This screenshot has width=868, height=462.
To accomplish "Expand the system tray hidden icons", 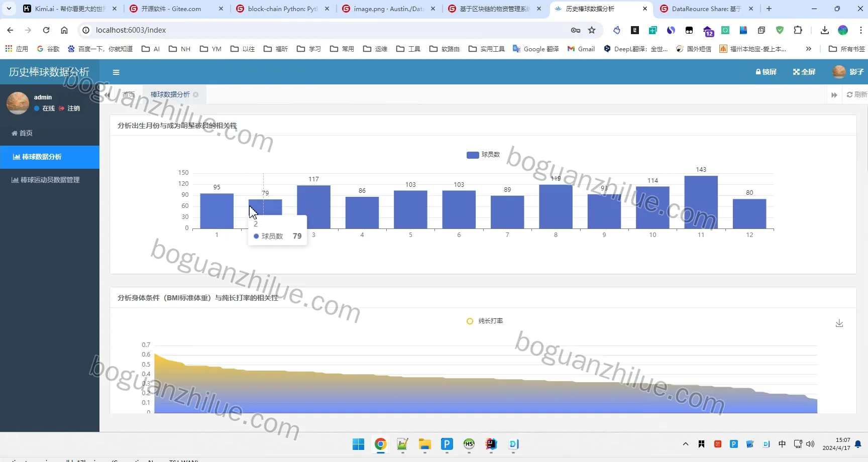I will pyautogui.click(x=685, y=444).
